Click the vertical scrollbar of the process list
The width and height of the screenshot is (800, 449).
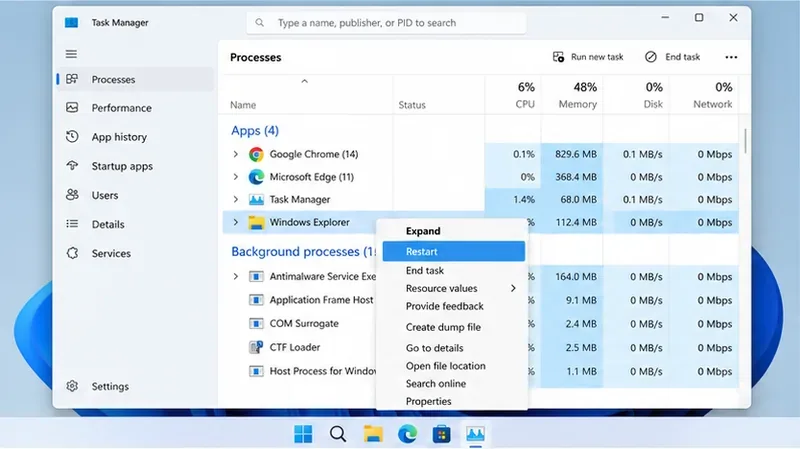[x=745, y=141]
